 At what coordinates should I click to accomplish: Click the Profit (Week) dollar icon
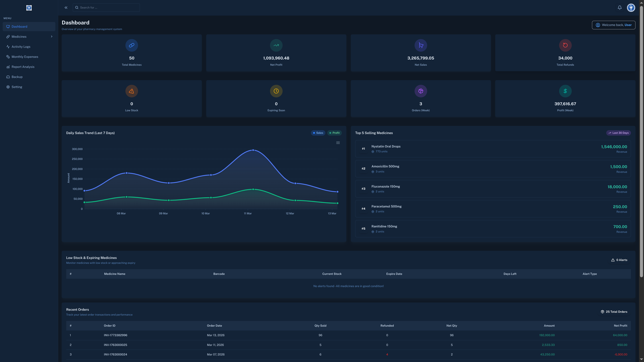click(565, 91)
